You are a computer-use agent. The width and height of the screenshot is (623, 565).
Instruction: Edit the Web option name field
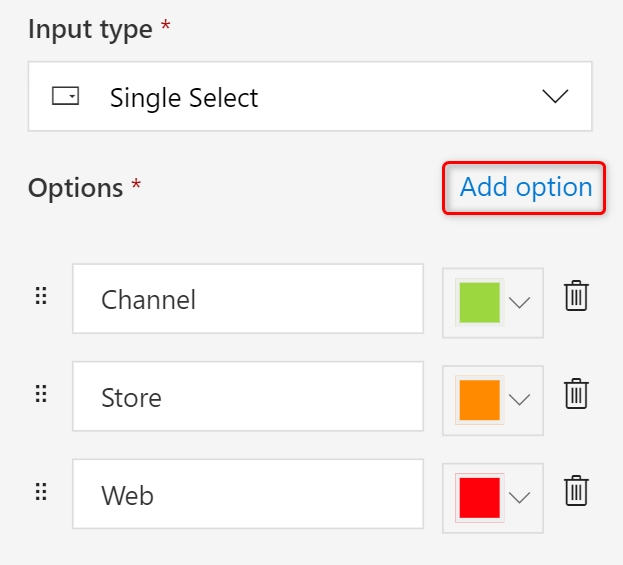[247, 494]
